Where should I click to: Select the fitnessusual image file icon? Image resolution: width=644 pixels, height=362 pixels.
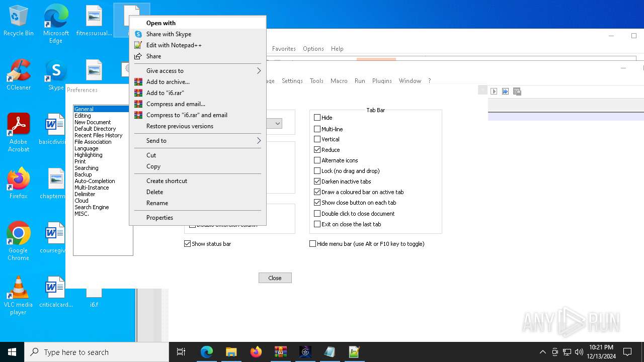click(x=94, y=21)
